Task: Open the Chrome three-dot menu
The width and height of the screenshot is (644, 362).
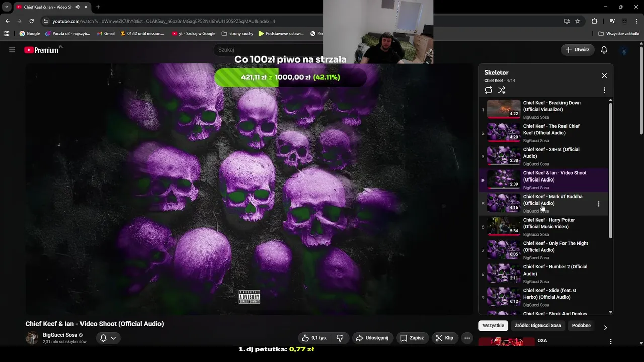Action: [x=636, y=21]
